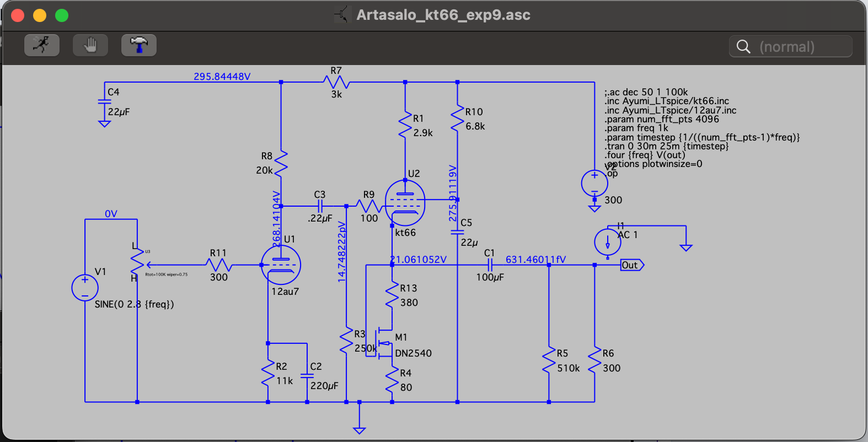The width and height of the screenshot is (868, 442).
Task: Click the 631.46011fV voltage label
Action: tap(535, 260)
